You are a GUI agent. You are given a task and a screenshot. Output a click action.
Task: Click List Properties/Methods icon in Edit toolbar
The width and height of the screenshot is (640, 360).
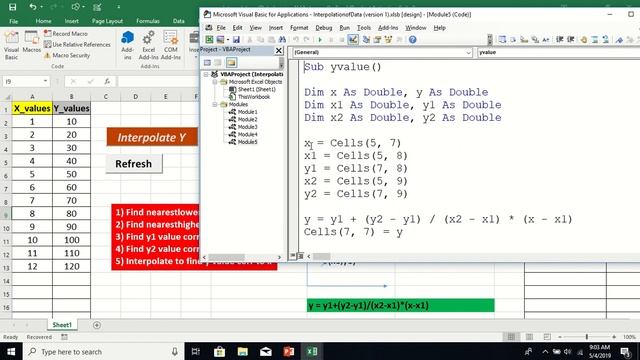pos(502,40)
